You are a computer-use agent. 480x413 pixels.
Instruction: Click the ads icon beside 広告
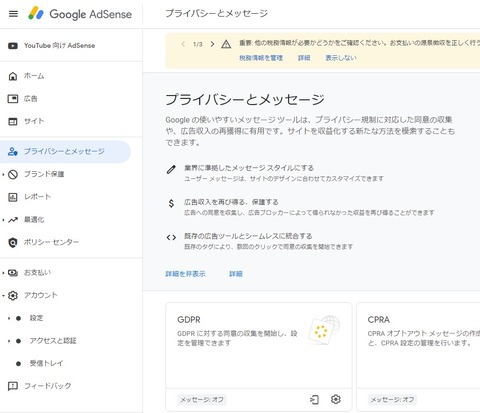tap(13, 99)
